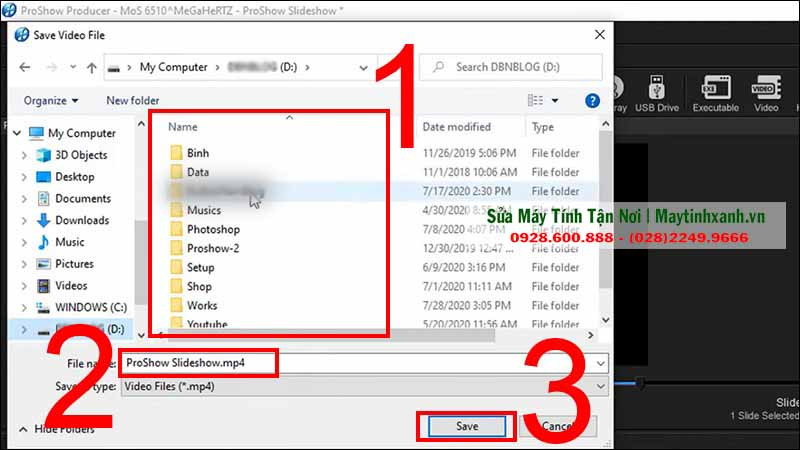Image resolution: width=800 pixels, height=450 pixels.
Task: Select USB Drive output in ProShow window
Action: click(657, 94)
